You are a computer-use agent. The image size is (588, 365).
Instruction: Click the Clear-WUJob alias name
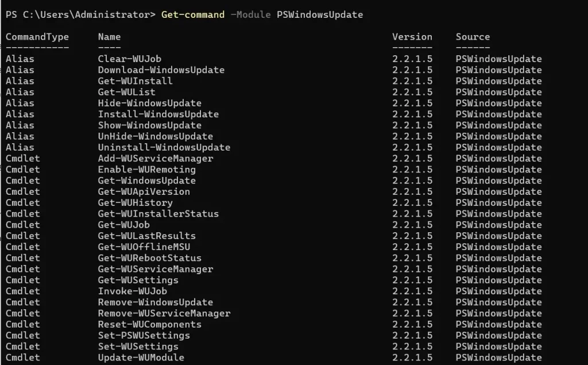coord(129,59)
